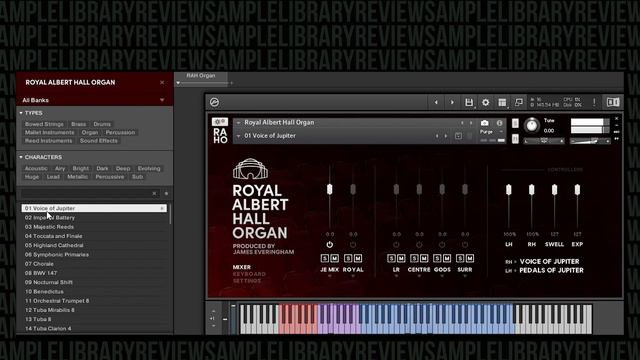
Task: Enable the ROYAL mic power button
Action: 353,244
